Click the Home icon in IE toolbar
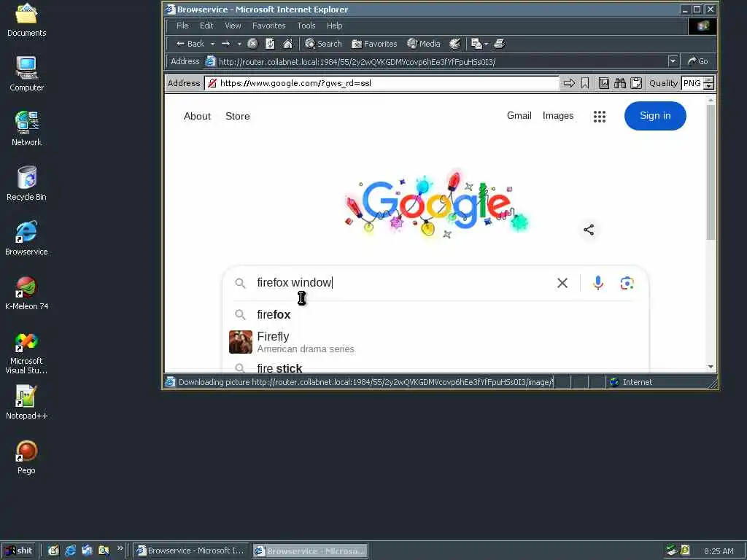Image resolution: width=747 pixels, height=560 pixels. point(287,44)
